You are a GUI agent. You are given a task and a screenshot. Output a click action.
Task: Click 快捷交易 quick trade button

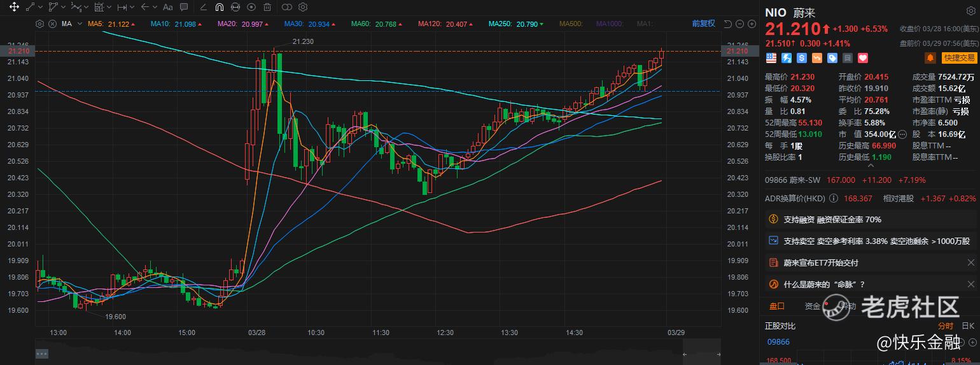(960, 58)
